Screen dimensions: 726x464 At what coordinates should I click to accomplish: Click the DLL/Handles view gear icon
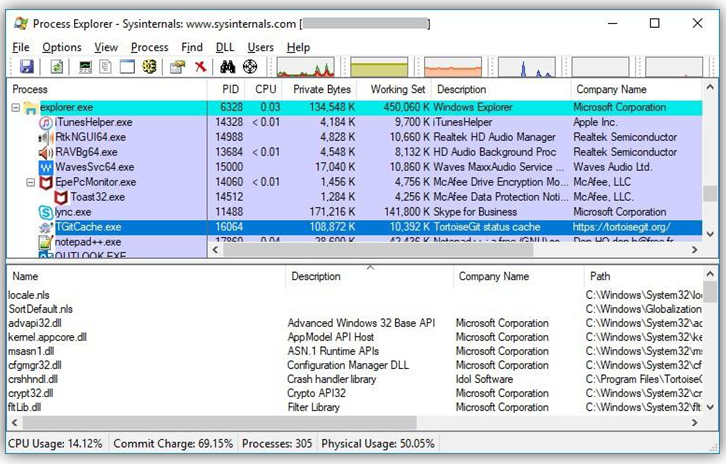point(149,67)
